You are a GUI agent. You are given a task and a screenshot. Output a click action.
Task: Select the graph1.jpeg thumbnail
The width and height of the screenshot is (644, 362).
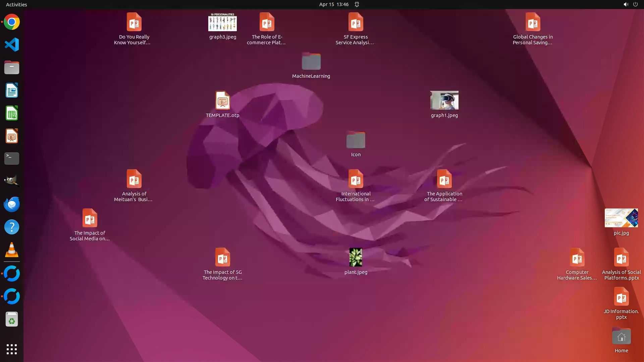(444, 100)
